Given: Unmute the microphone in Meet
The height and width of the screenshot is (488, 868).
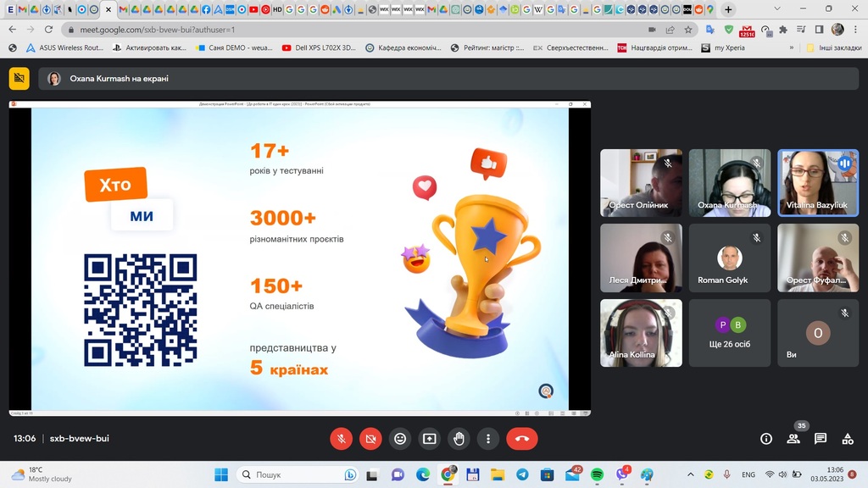Looking at the screenshot, I should (x=341, y=438).
